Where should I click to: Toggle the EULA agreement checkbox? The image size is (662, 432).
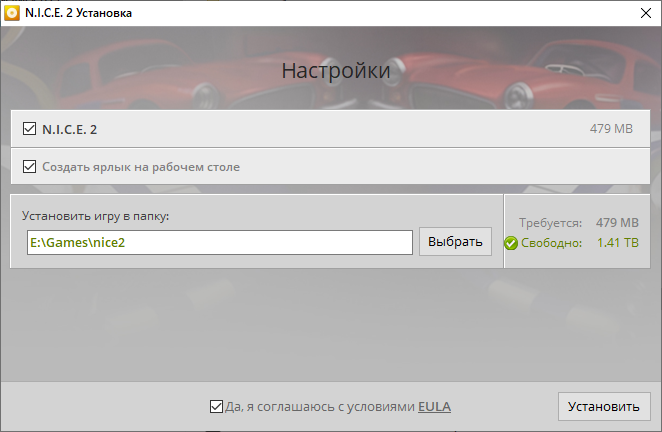click(216, 407)
